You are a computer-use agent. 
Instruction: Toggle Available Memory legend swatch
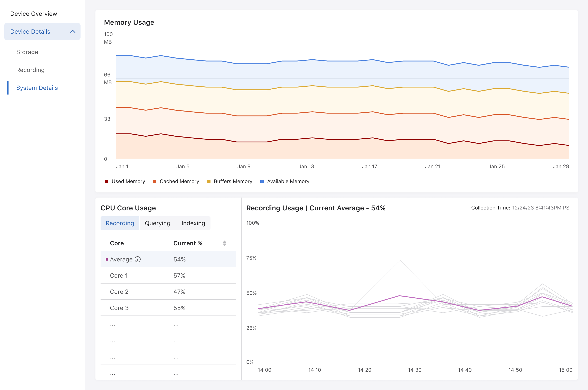coord(262,181)
